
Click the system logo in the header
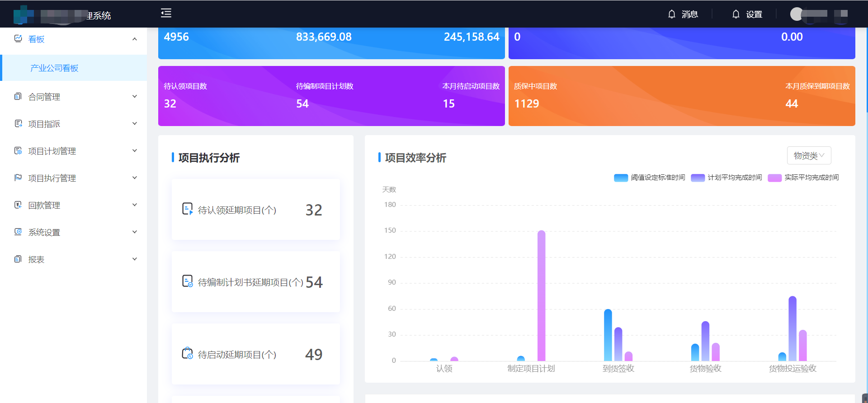click(24, 15)
